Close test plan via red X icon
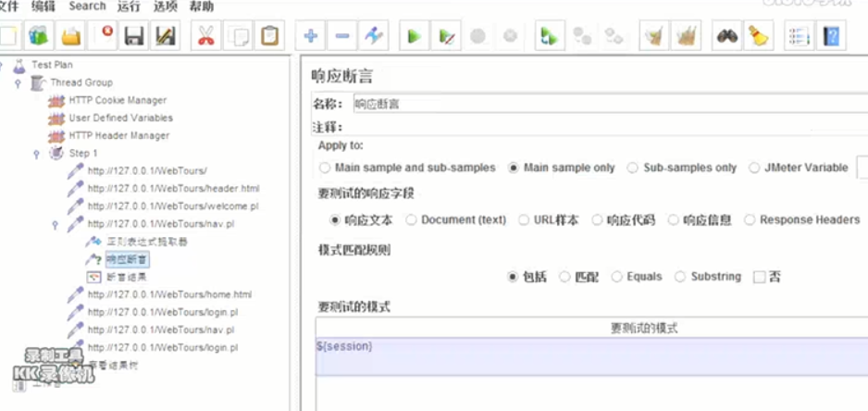The height and width of the screenshot is (411, 868). [x=103, y=36]
